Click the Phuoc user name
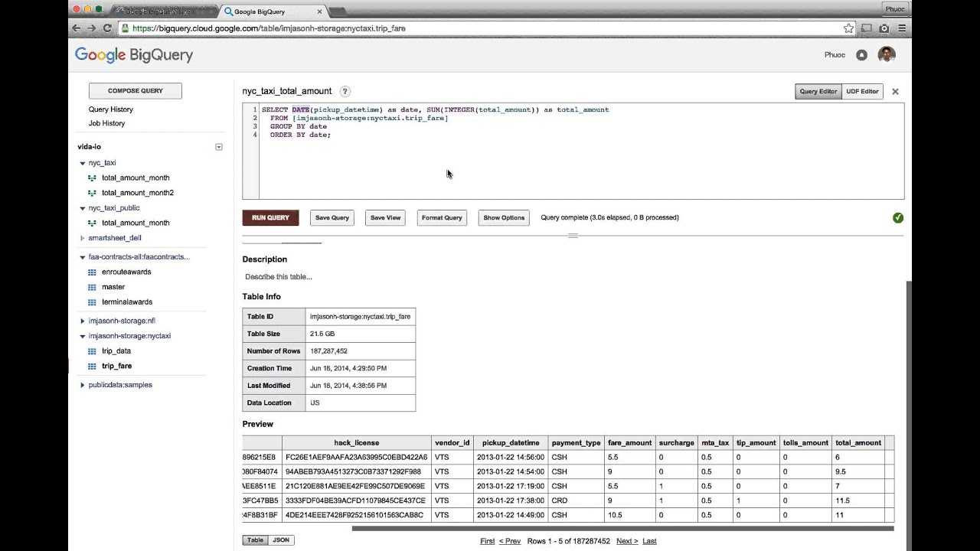980x551 pixels. point(835,55)
